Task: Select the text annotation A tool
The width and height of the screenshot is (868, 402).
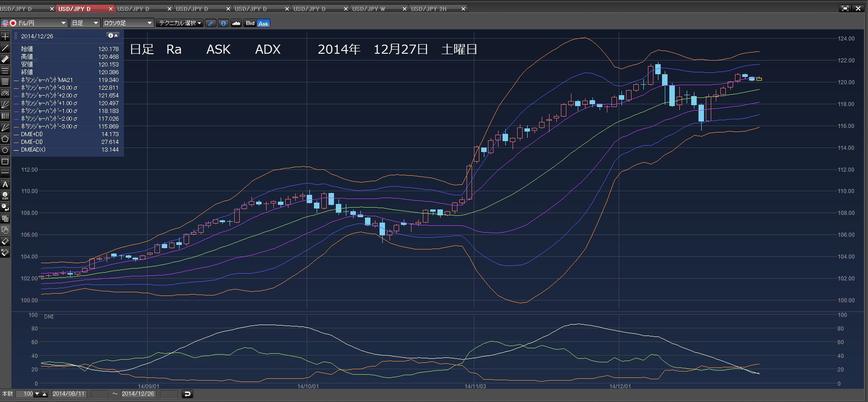Action: (5, 184)
